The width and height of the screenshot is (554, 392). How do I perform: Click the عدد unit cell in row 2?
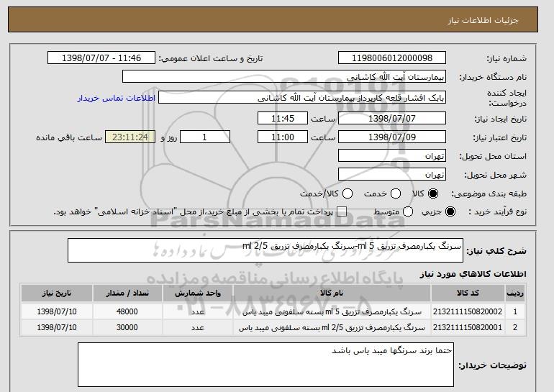click(x=198, y=328)
